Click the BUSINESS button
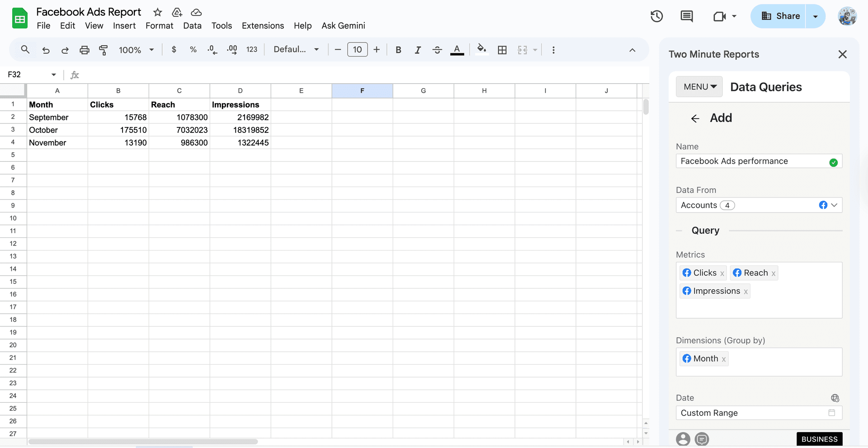Viewport: 868px width, 448px height. [819, 439]
